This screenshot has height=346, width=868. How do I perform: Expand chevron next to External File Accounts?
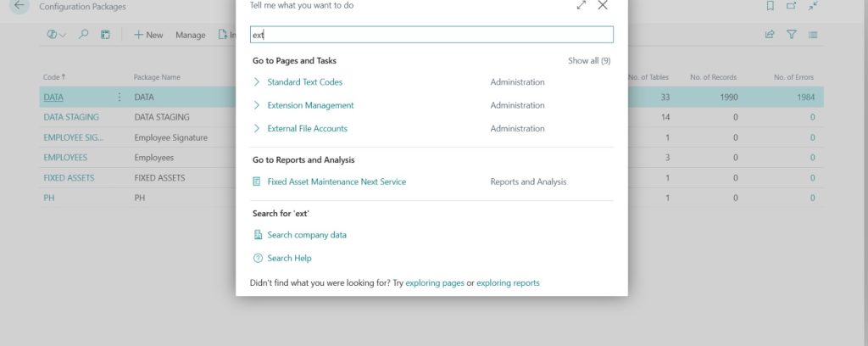coord(256,128)
